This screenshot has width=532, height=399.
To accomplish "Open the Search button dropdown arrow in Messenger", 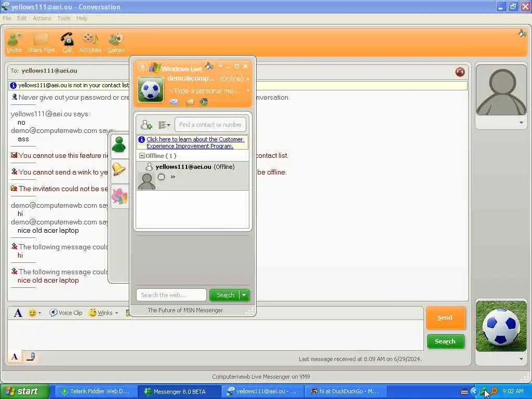I will click(244, 295).
